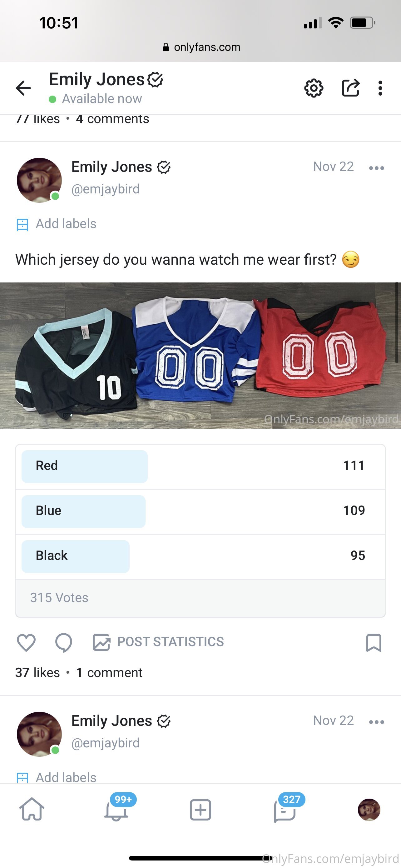Tap the back arrow in header
The width and height of the screenshot is (401, 868).
tap(23, 88)
